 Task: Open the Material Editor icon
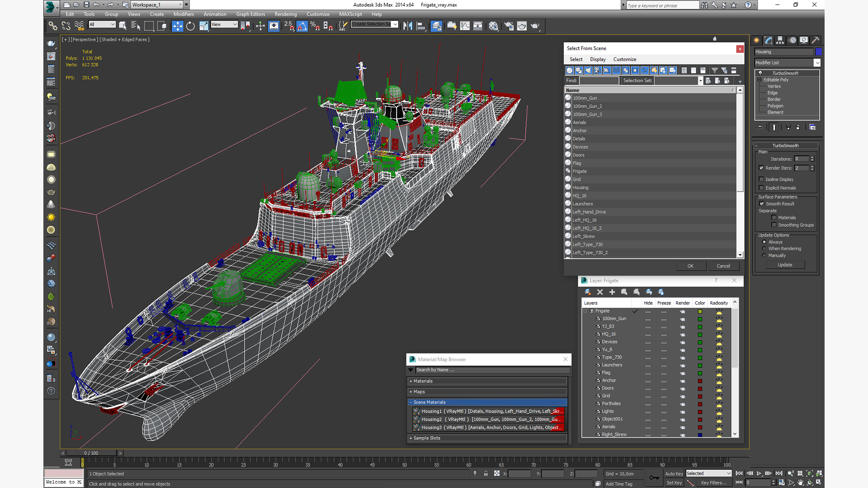pos(493,26)
